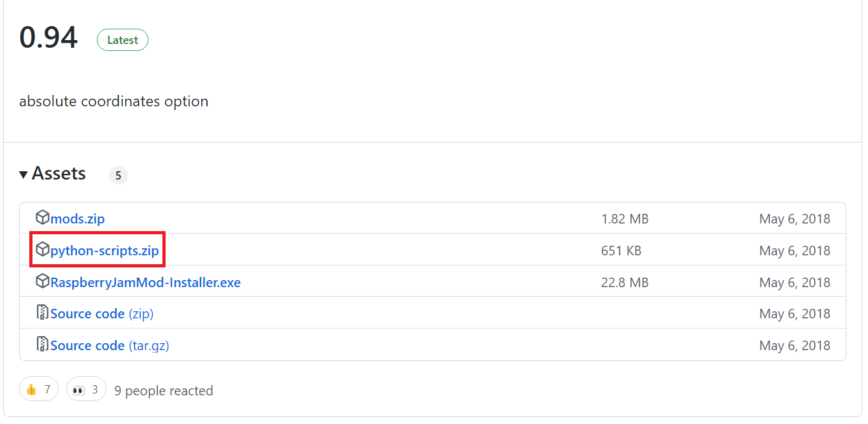Click the 22.8 MB size of the installer
868x424 pixels.
click(x=624, y=282)
